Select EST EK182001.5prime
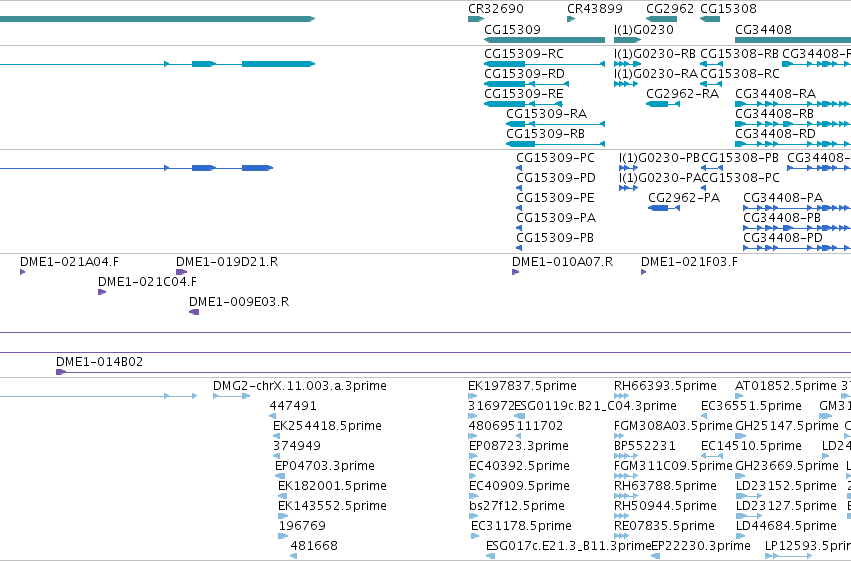 (x=282, y=496)
